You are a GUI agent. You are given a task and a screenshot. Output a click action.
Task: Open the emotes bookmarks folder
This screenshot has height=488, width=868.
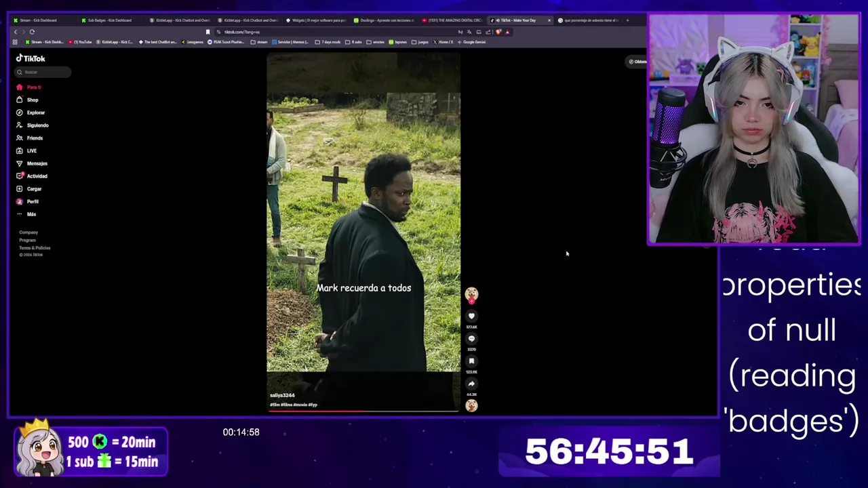(376, 42)
